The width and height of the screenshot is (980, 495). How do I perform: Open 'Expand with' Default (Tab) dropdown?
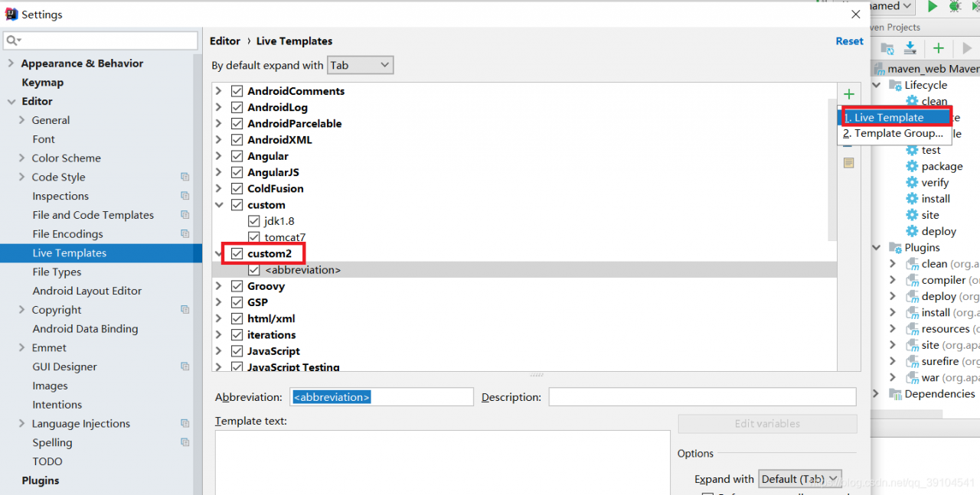coord(800,479)
